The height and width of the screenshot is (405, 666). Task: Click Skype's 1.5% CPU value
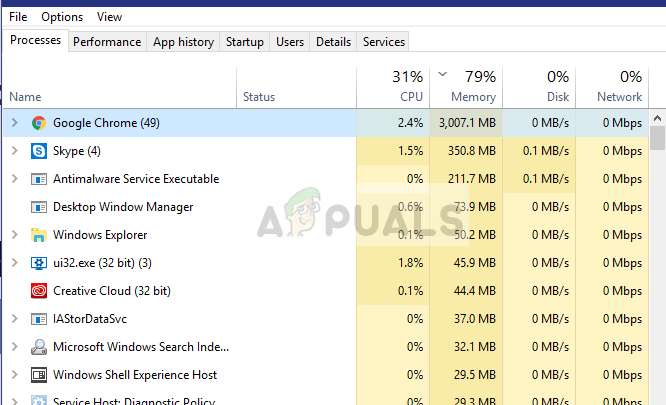point(410,151)
